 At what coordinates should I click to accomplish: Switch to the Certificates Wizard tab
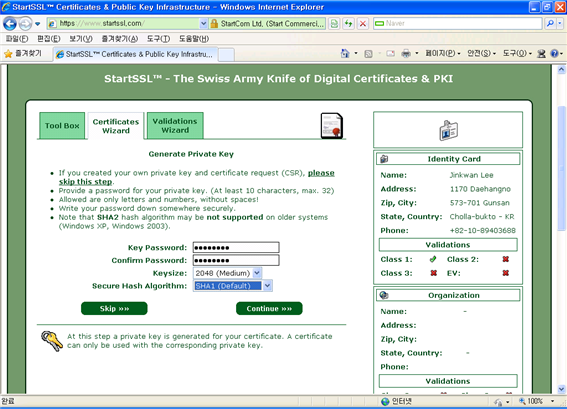116,126
